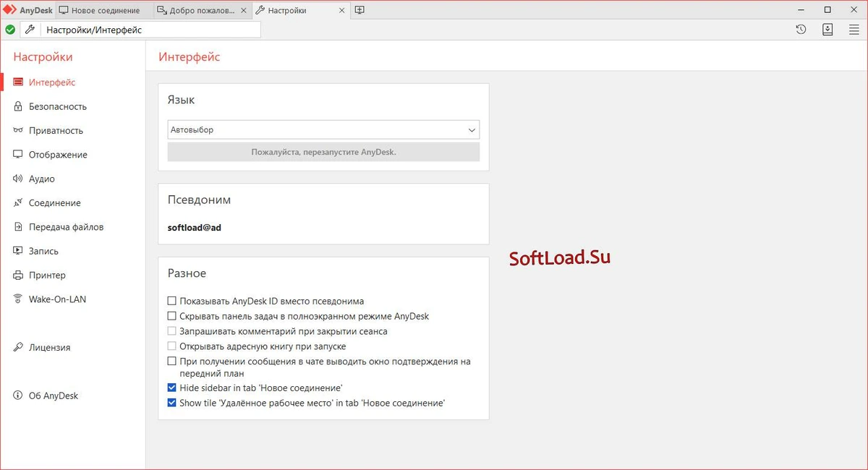Click the wrench icon beside address bar
Image resolution: width=868 pixels, height=470 pixels.
pyautogui.click(x=30, y=30)
